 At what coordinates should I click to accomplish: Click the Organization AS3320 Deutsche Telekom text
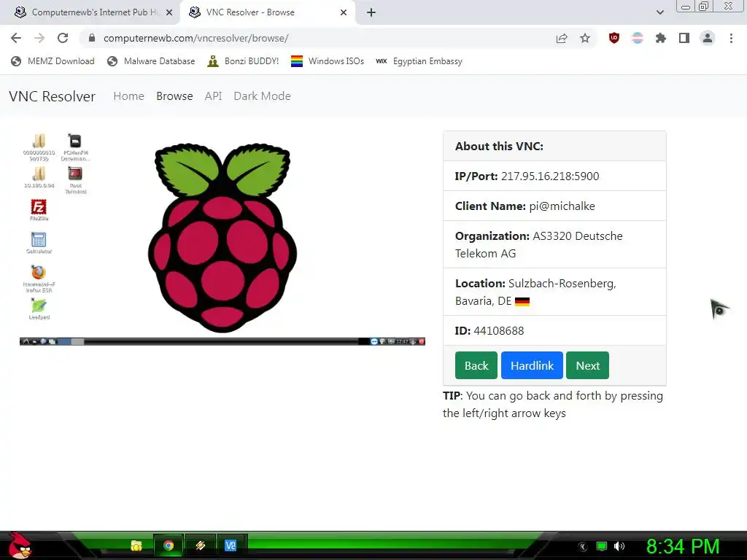539,244
